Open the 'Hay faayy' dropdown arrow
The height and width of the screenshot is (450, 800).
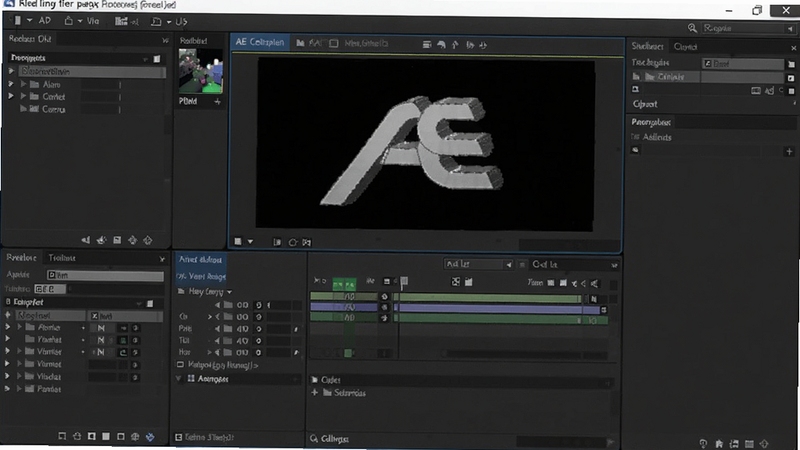pos(230,292)
